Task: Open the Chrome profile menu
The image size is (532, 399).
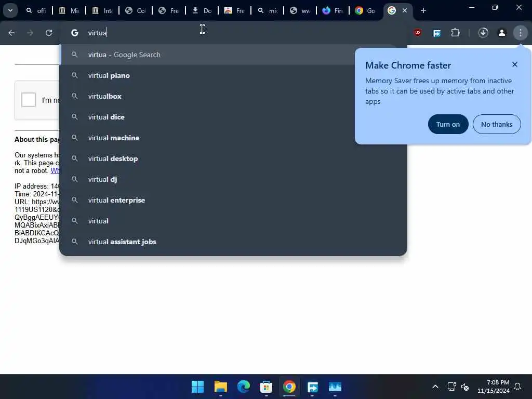Action: [x=502, y=33]
